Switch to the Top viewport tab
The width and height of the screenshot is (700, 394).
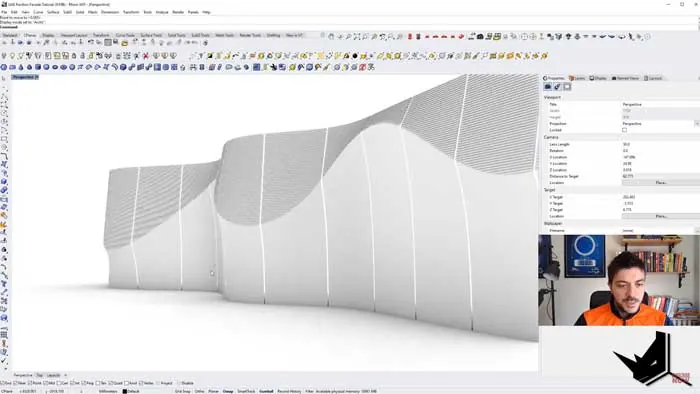[x=39, y=375]
